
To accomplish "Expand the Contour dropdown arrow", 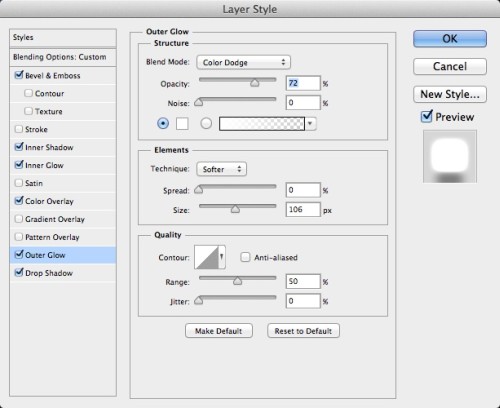I will (x=222, y=257).
